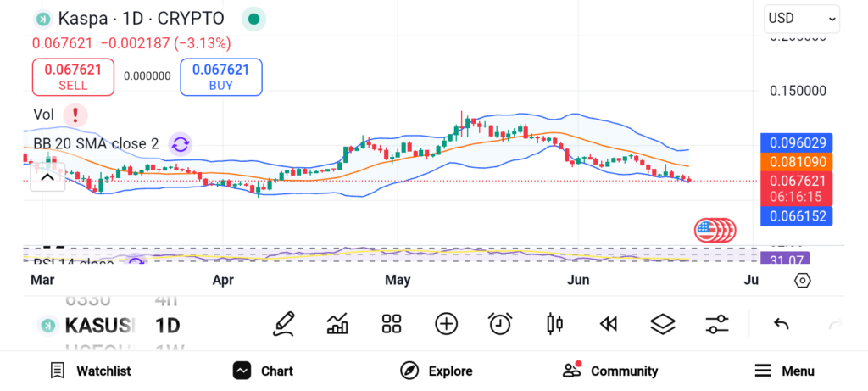
Task: Open the US flag economic events icons
Action: 715,231
